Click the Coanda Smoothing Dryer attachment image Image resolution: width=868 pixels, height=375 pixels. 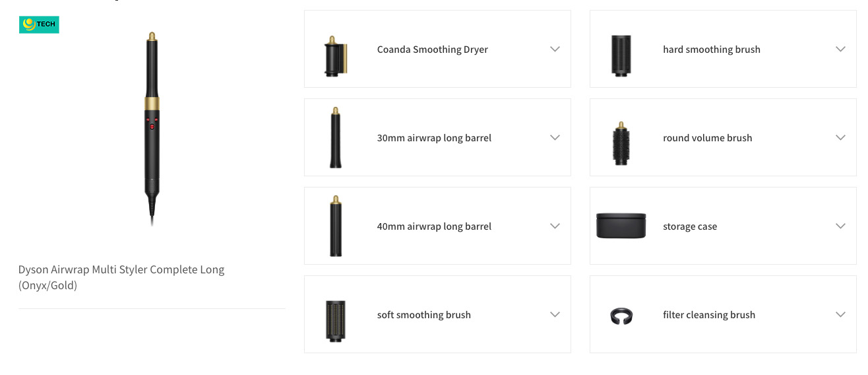click(x=336, y=56)
